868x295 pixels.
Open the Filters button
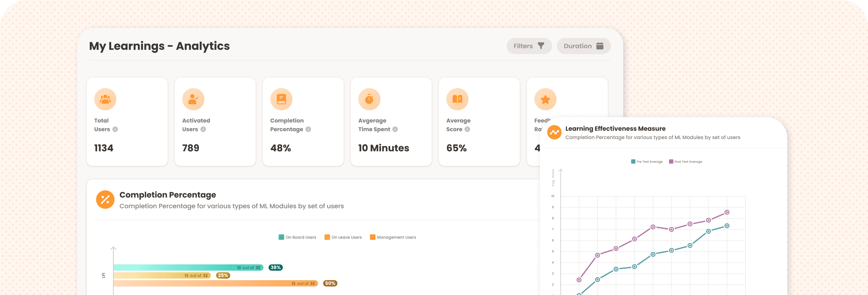(529, 46)
